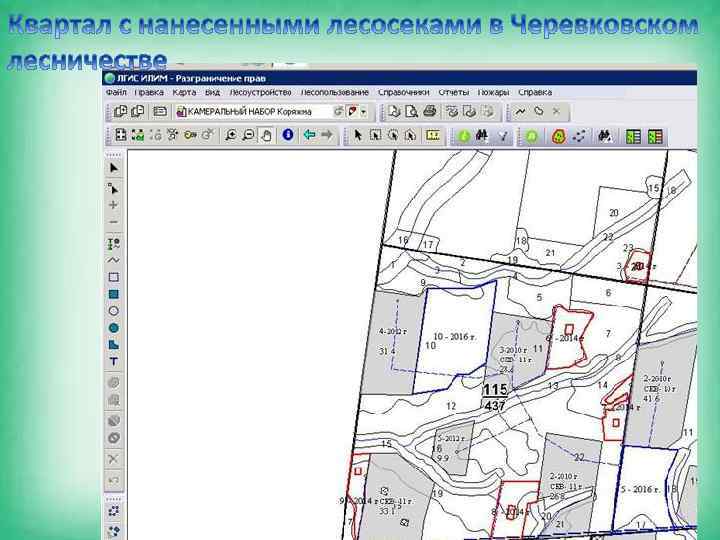Click the left green table list icon

click(x=633, y=136)
